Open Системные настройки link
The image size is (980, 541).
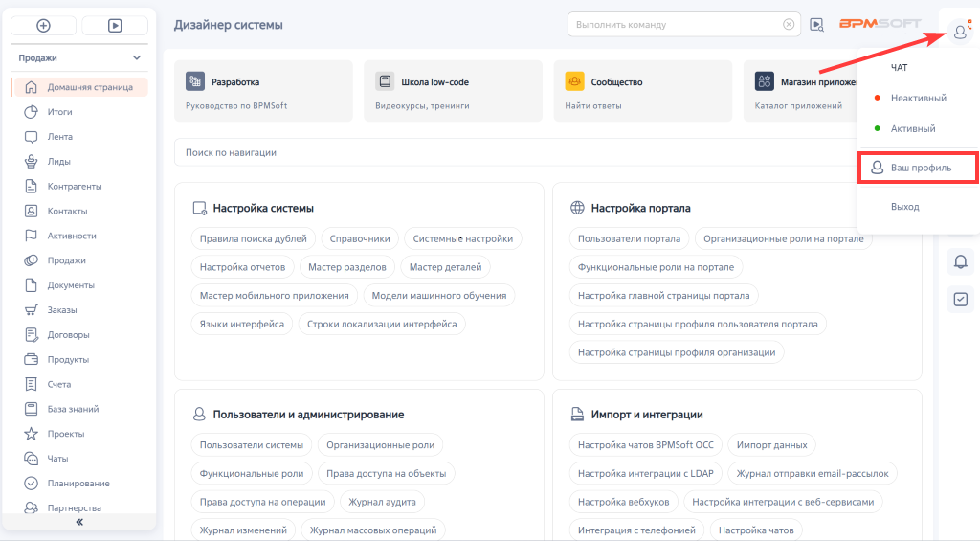(x=463, y=238)
